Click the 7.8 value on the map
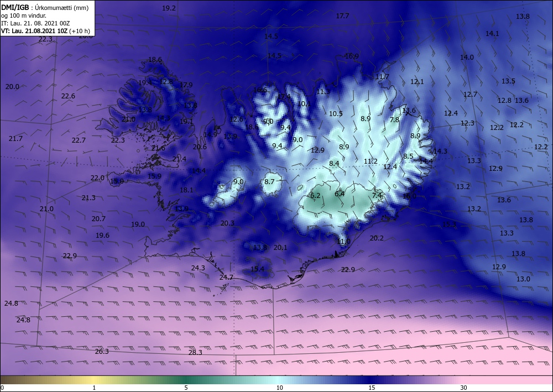Screen dimensions: 553x392 pos(395,120)
